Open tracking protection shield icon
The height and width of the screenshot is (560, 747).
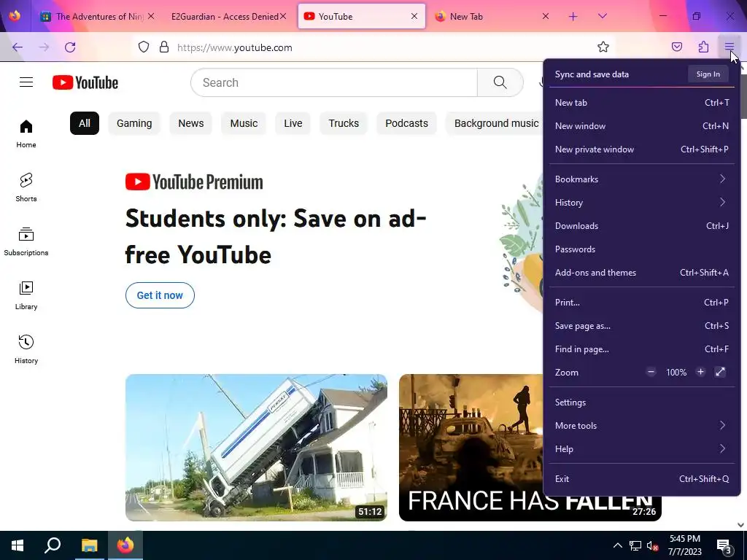tap(144, 47)
